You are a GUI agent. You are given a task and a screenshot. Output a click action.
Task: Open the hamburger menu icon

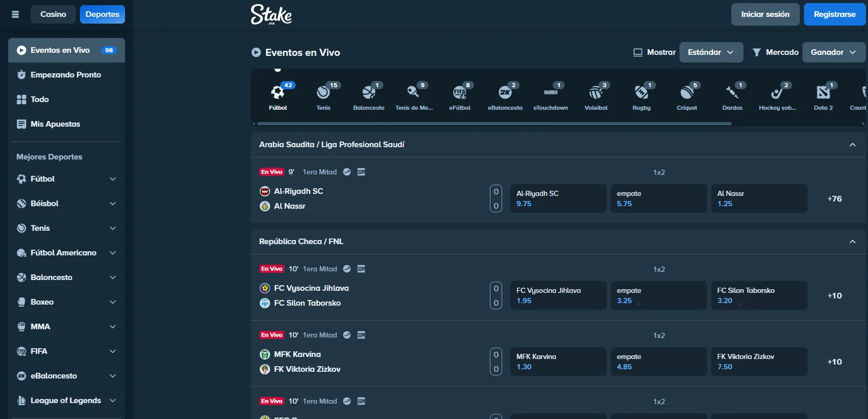15,14
